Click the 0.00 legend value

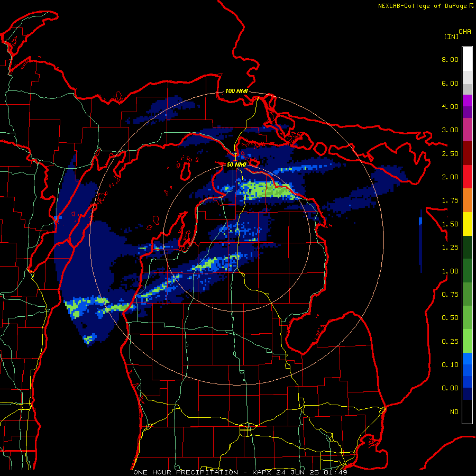tap(450, 388)
